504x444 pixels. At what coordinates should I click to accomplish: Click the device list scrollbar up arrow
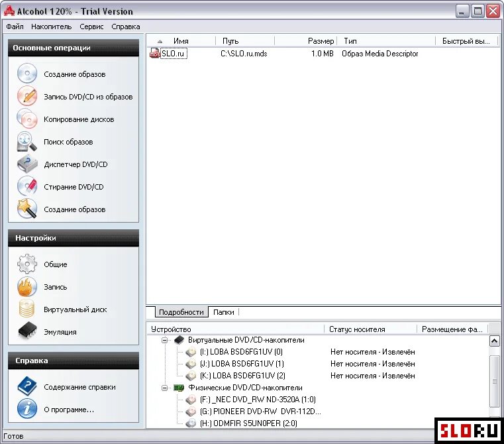coord(494,341)
